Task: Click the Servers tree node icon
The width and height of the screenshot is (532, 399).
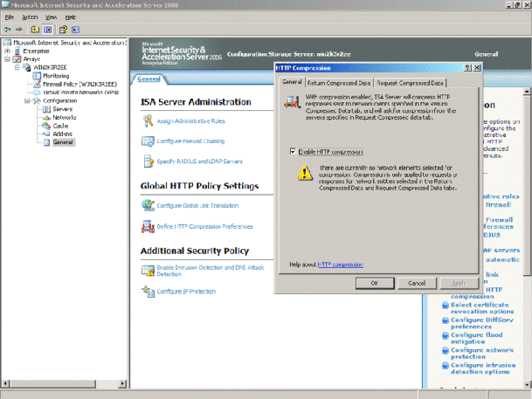Action: click(46, 109)
